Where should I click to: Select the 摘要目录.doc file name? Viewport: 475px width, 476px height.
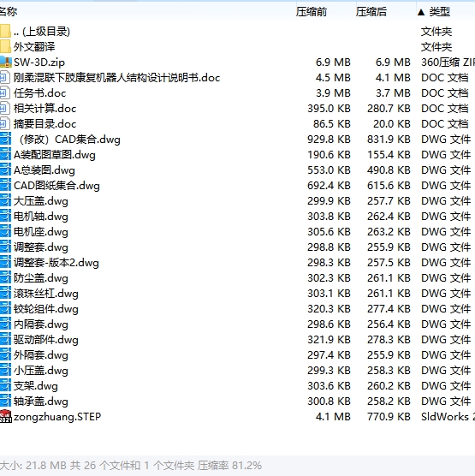point(45,124)
